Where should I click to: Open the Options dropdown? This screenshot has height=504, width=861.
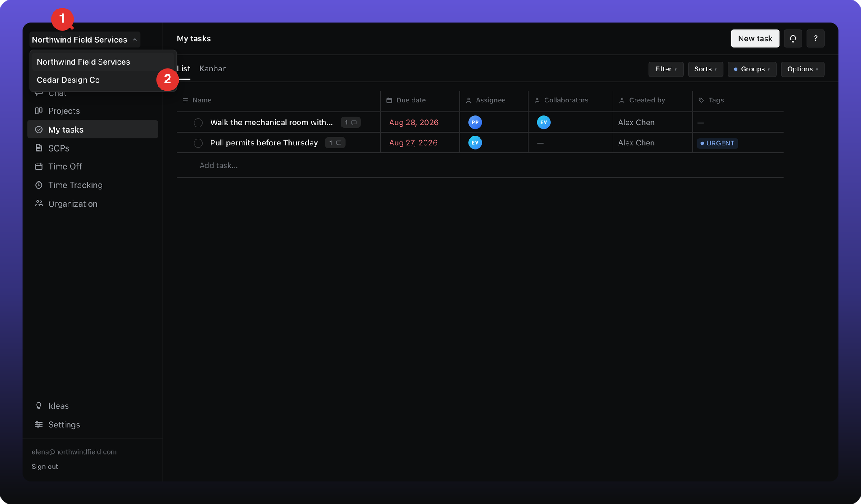point(802,69)
